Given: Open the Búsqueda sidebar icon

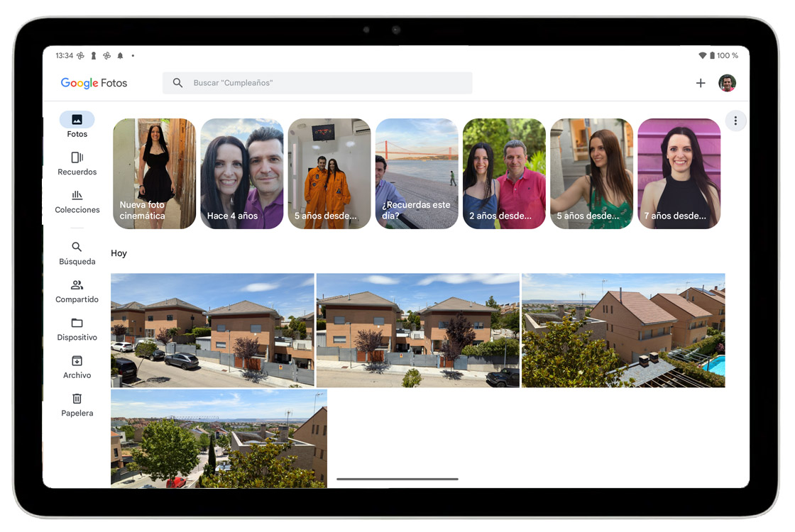Looking at the screenshot, I should pos(77,247).
